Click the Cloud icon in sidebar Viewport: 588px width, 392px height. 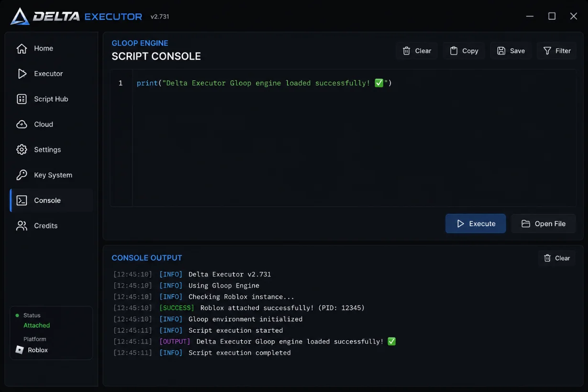(x=22, y=124)
